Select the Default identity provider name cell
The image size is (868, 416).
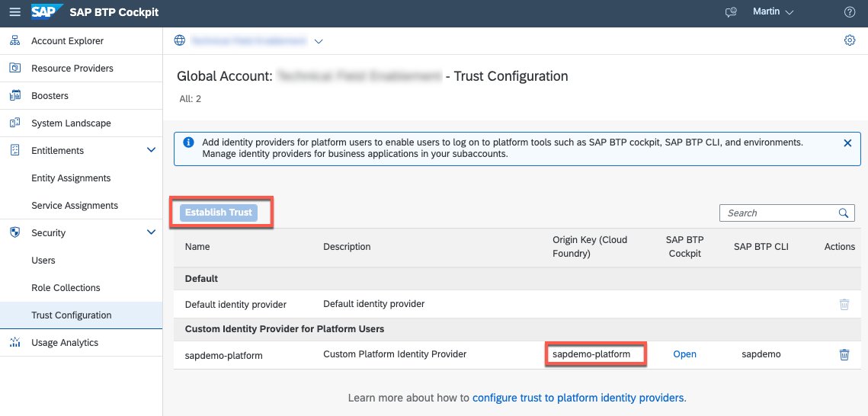(235, 304)
